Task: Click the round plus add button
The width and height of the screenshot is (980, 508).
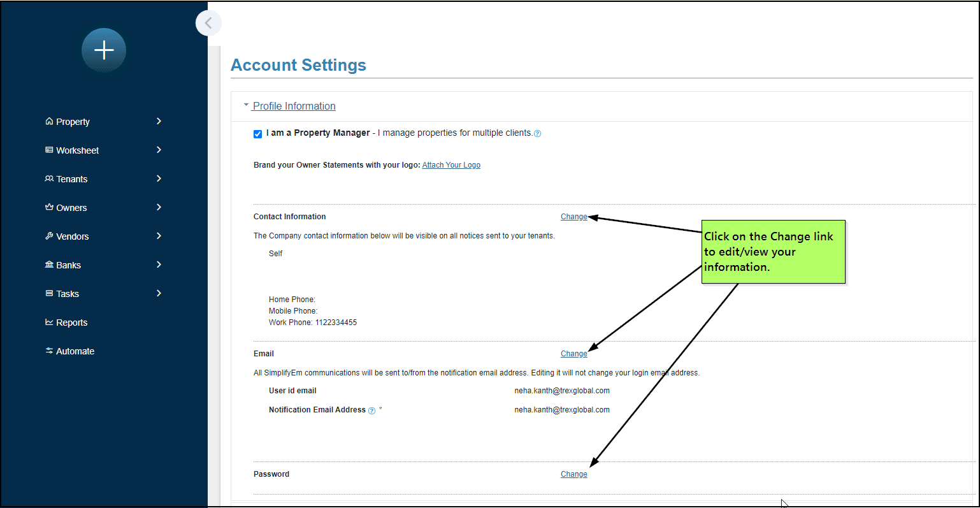Action: pyautogui.click(x=104, y=50)
